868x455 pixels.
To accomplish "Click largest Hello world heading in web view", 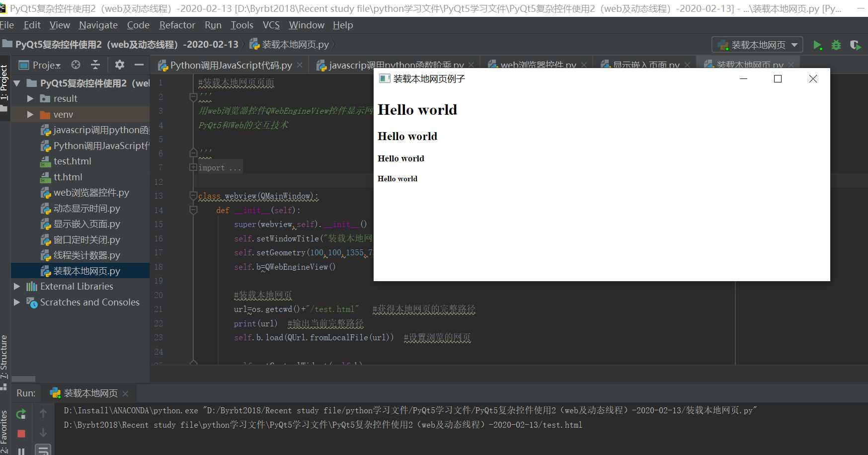I will pos(417,110).
